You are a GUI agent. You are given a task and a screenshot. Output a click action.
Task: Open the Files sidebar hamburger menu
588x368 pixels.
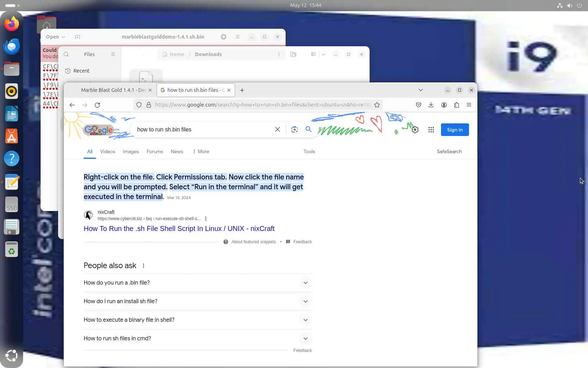[113, 54]
